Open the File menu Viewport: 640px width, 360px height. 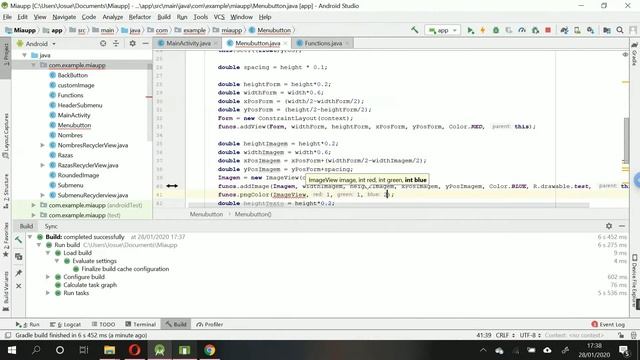7,17
